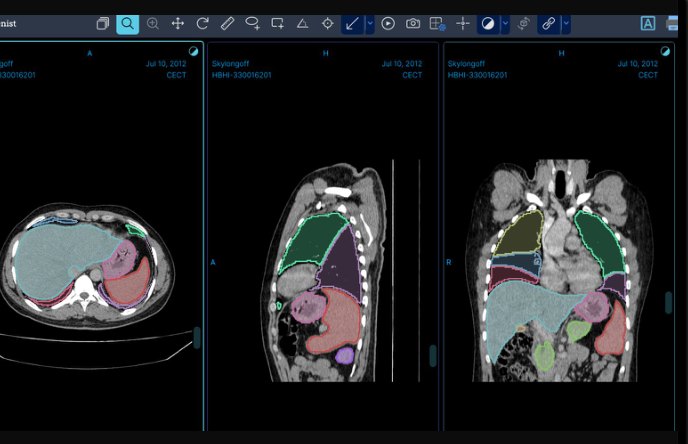The height and width of the screenshot is (444, 688).
Task: Click the invert contrast tool
Action: 488,24
